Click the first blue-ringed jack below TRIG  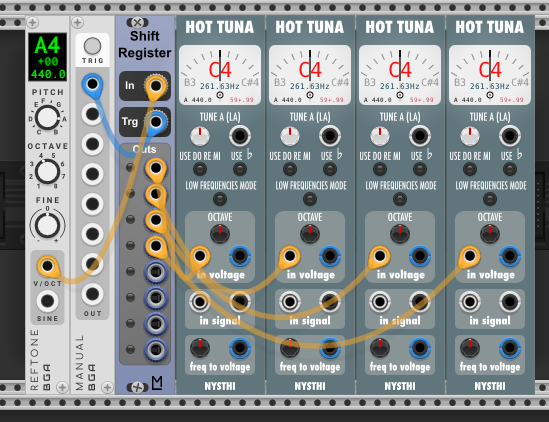coord(92,84)
